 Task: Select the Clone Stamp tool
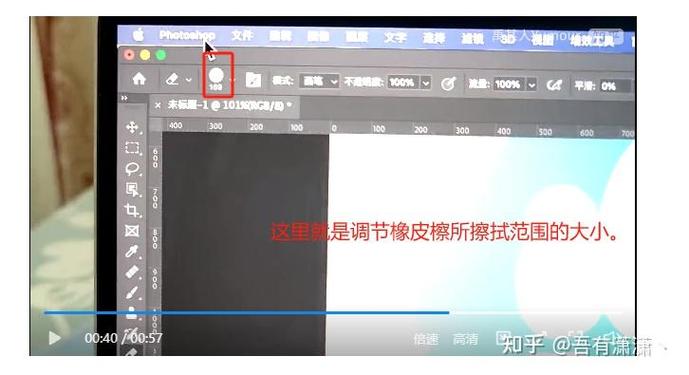131,313
